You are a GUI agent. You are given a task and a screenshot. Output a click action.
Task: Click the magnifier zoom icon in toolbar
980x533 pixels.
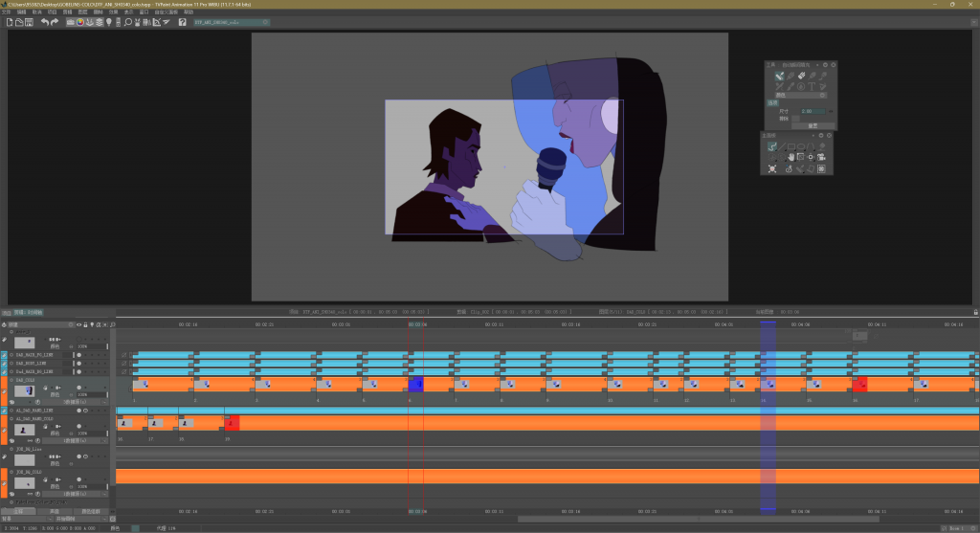click(x=128, y=21)
